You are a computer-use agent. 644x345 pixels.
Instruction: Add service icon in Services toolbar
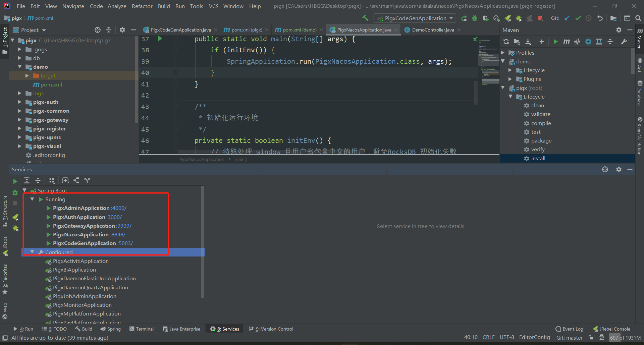tap(65, 180)
